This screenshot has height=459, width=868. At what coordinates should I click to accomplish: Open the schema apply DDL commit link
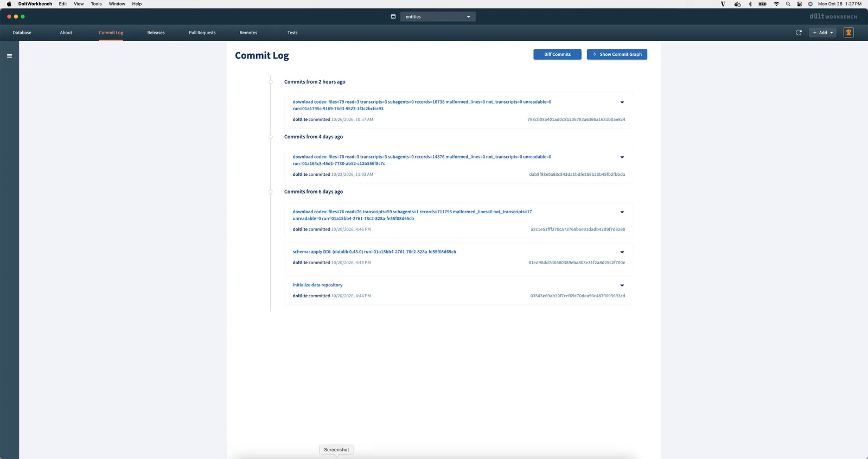(x=374, y=252)
